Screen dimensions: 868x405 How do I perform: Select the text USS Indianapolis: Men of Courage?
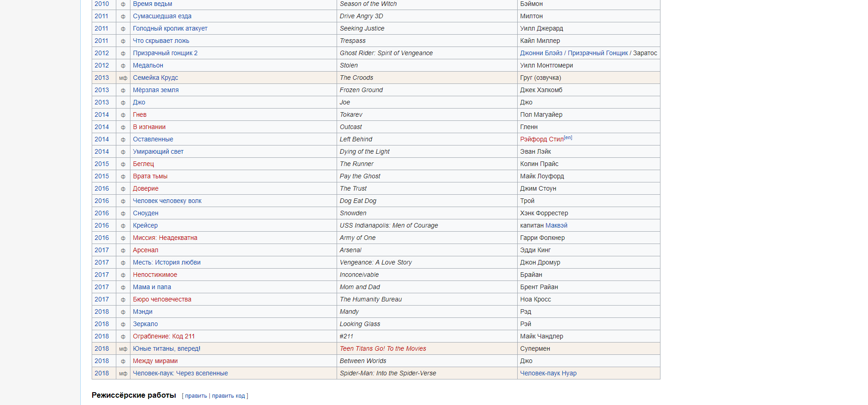389,225
